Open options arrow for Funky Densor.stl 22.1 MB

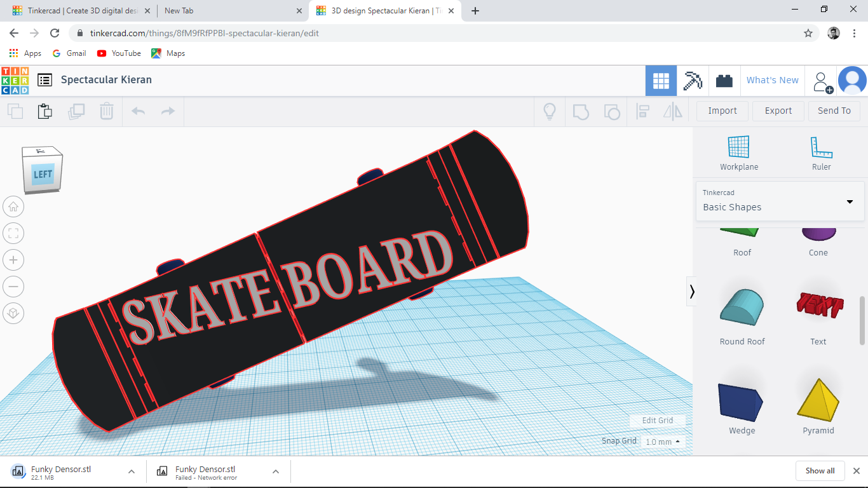pos(132,471)
